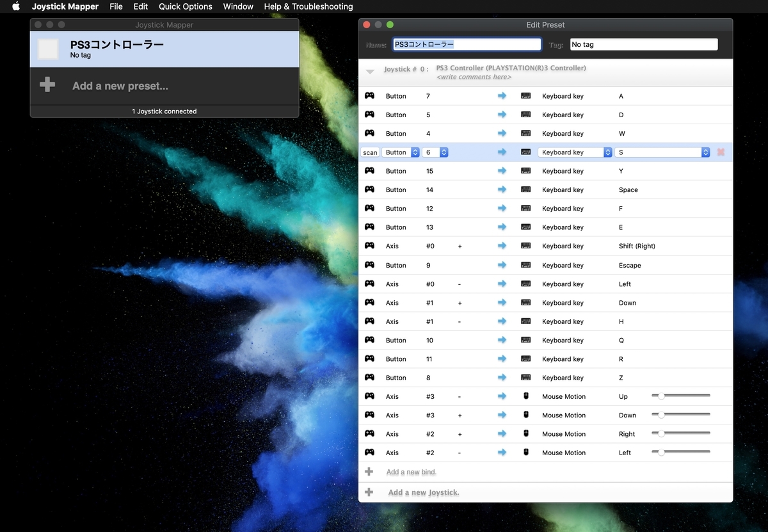The image size is (768, 532).
Task: Click the gamepad icon on the Button 5 row
Action: (369, 115)
